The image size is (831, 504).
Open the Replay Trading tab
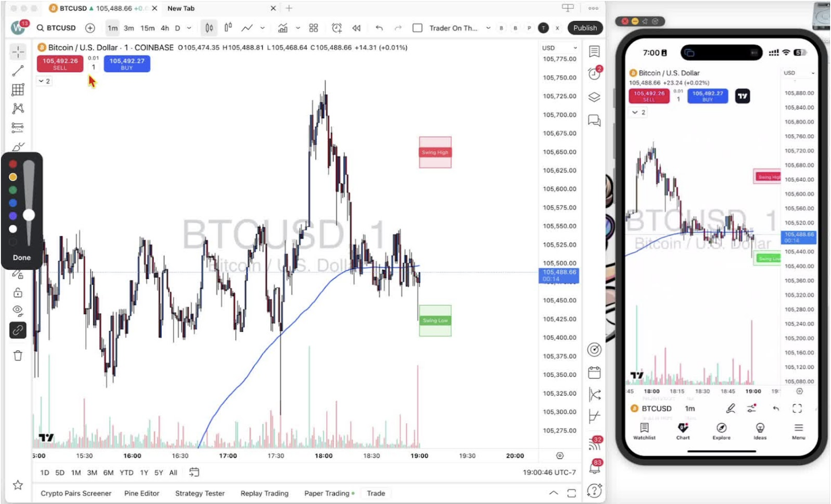[x=264, y=493]
